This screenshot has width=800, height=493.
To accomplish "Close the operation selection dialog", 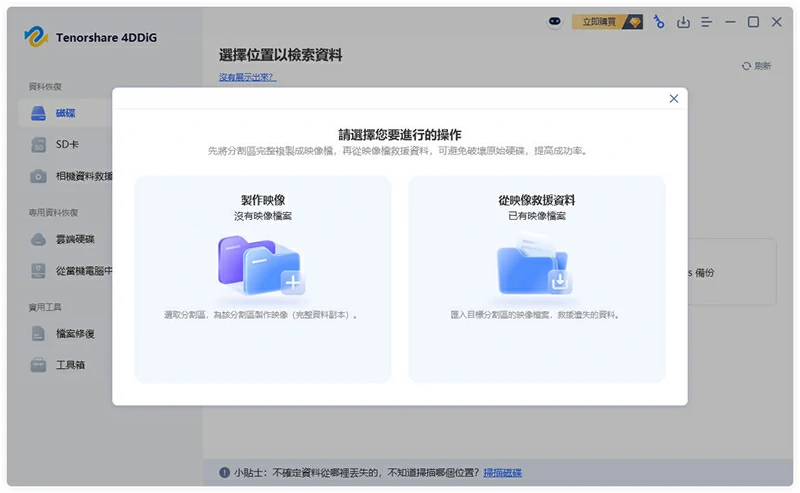I will [673, 98].
